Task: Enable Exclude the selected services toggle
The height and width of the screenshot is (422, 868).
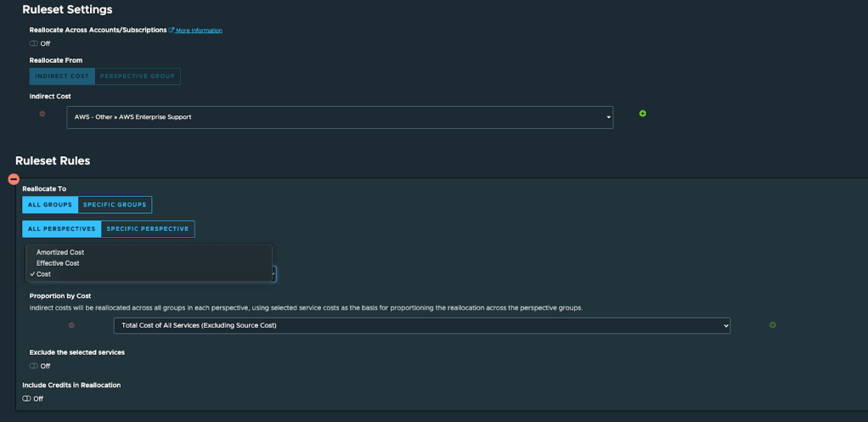Action: (x=34, y=366)
